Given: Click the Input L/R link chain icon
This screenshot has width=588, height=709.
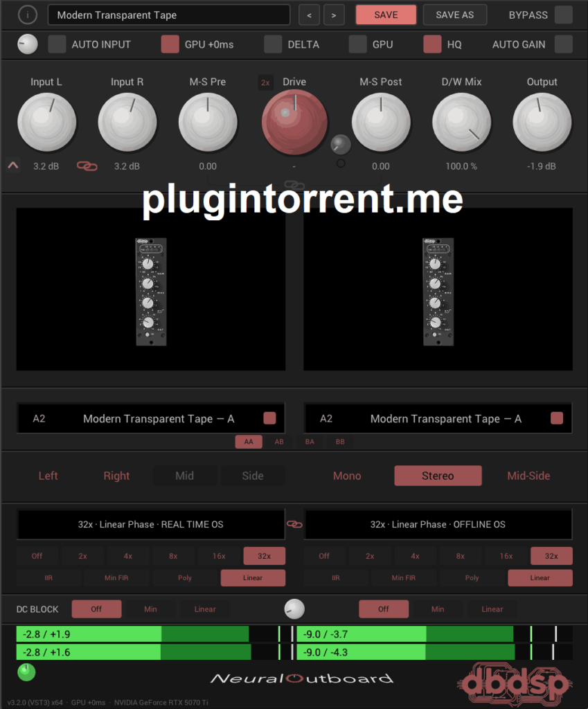Looking at the screenshot, I should tap(87, 166).
